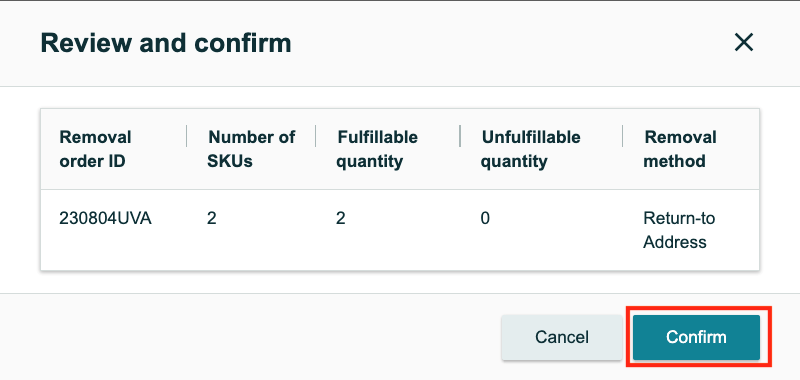The image size is (800, 380).
Task: Select the Fulfillable quantity column header
Action: tap(378, 149)
